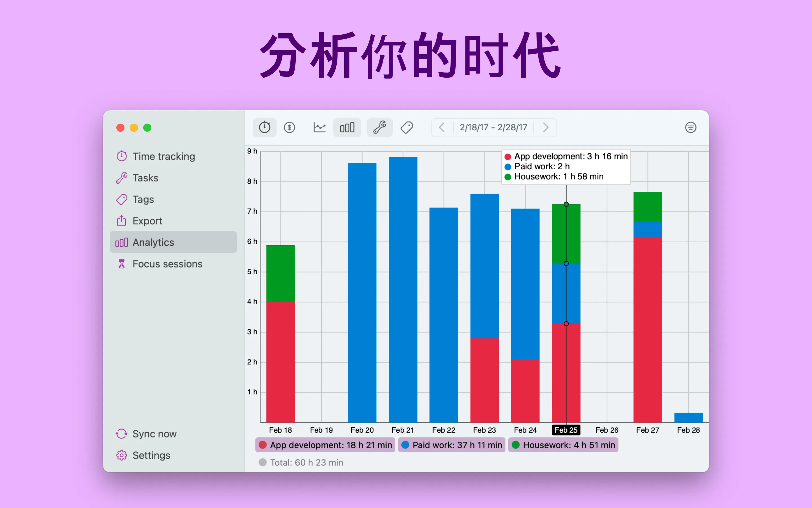Click the Settings gear icon
Screen dimensions: 812x508
[122, 455]
